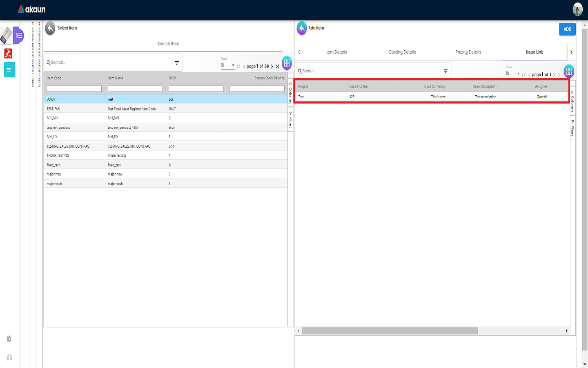The height and width of the screenshot is (368, 588).
Task: Click the Item Code filter input field
Action: pos(74,89)
